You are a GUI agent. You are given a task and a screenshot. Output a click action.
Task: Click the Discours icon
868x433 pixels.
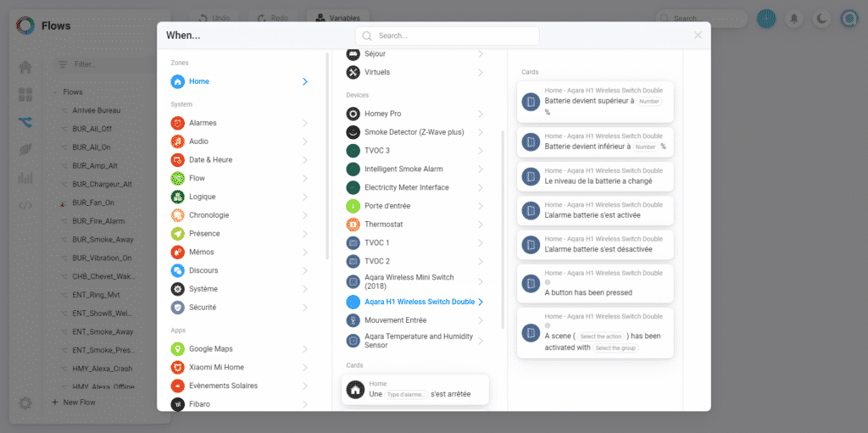click(x=178, y=270)
